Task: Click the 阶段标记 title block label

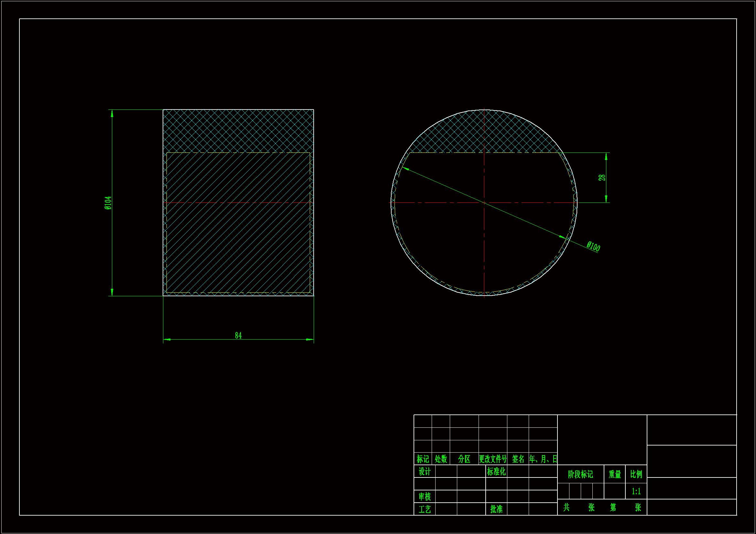Action: 580,474
